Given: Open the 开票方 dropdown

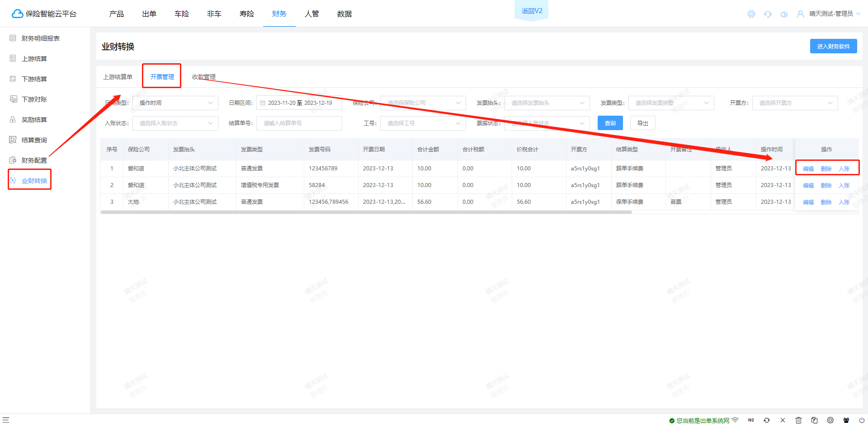Looking at the screenshot, I should click(x=795, y=103).
